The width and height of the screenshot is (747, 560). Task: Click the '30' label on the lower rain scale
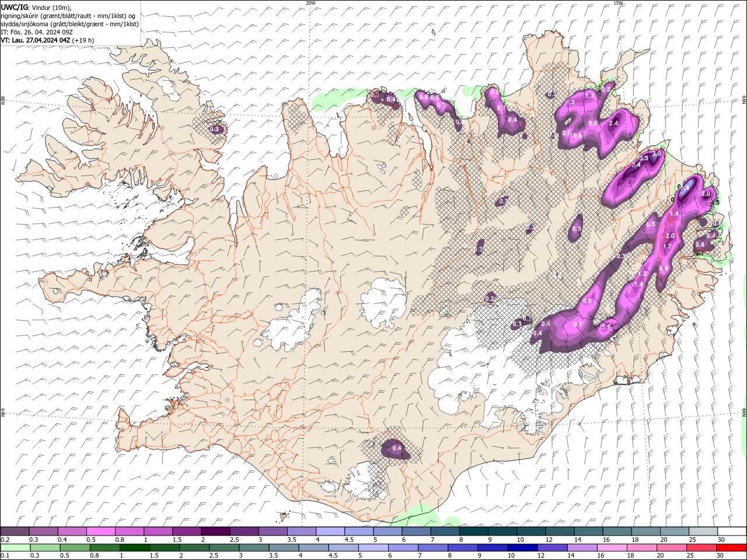pos(721,556)
